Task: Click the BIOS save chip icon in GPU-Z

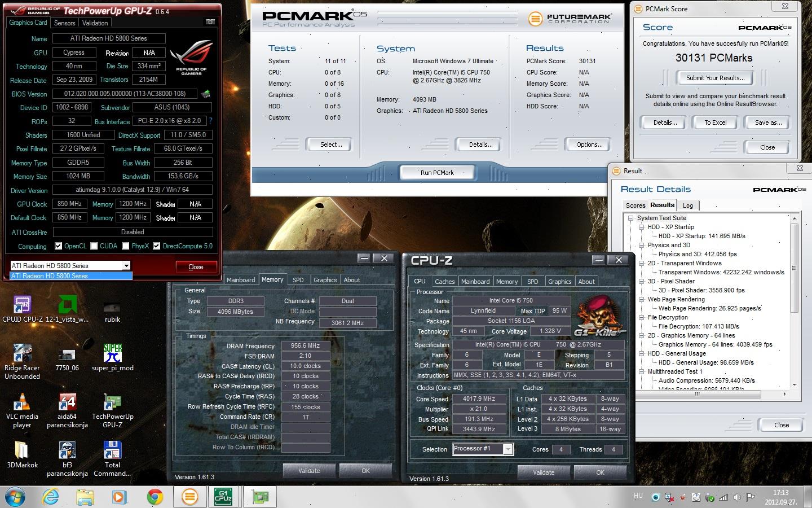Action: (x=206, y=94)
